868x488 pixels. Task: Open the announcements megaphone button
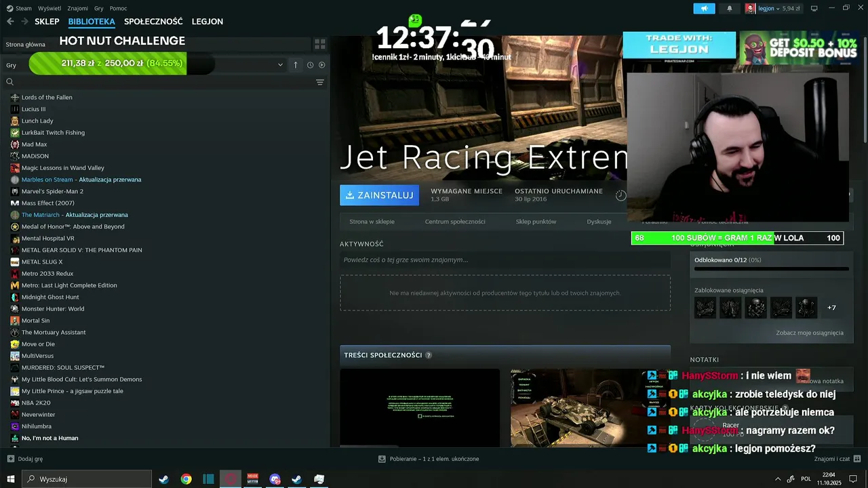pos(704,8)
